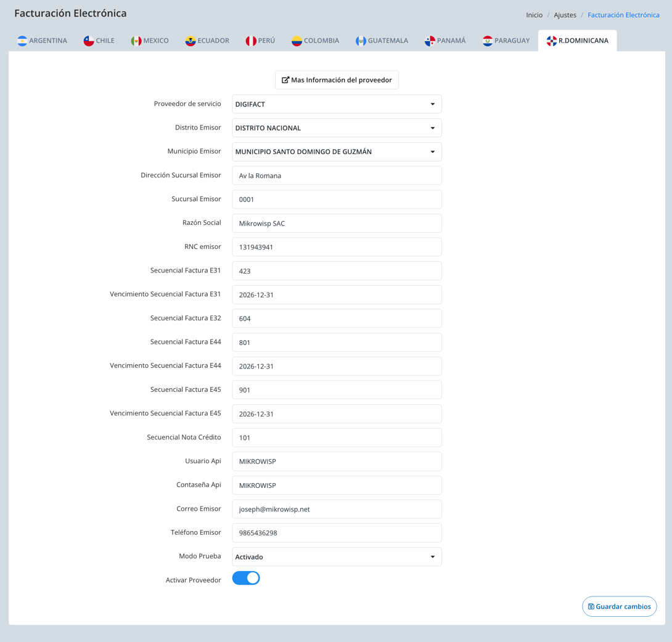
Task: Click the Mexico flag icon
Action: click(x=136, y=41)
